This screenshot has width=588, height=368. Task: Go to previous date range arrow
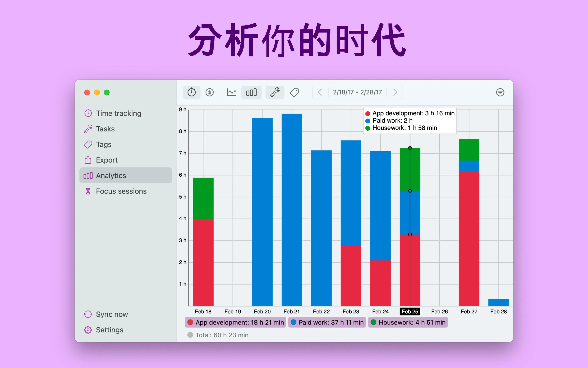coord(320,92)
